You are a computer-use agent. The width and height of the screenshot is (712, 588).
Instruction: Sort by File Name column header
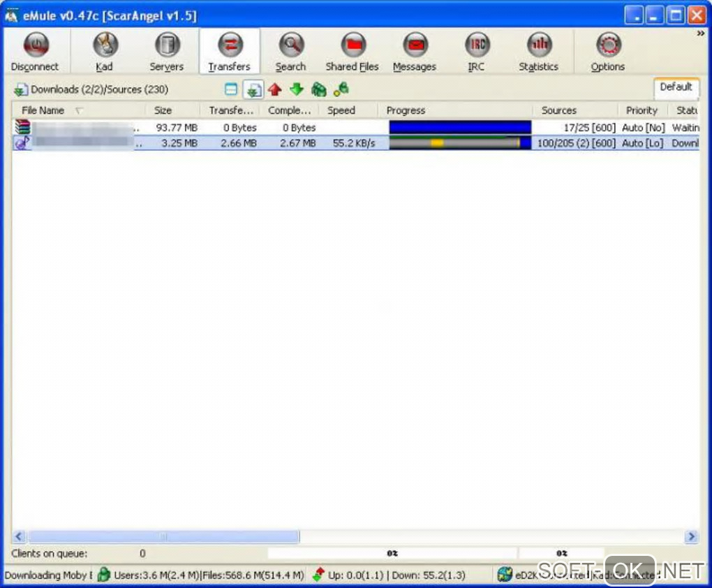coord(78,110)
